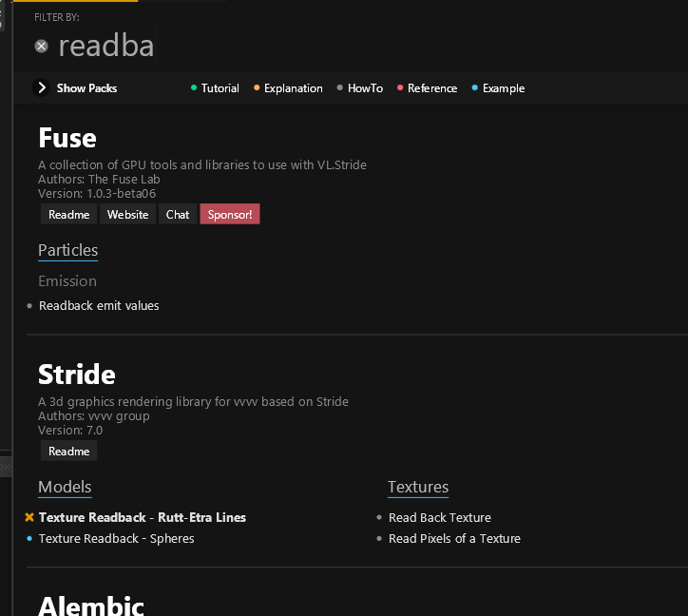Screen dimensions: 688x616
Task: Open Texture Readback - Spheres example
Action: (116, 539)
